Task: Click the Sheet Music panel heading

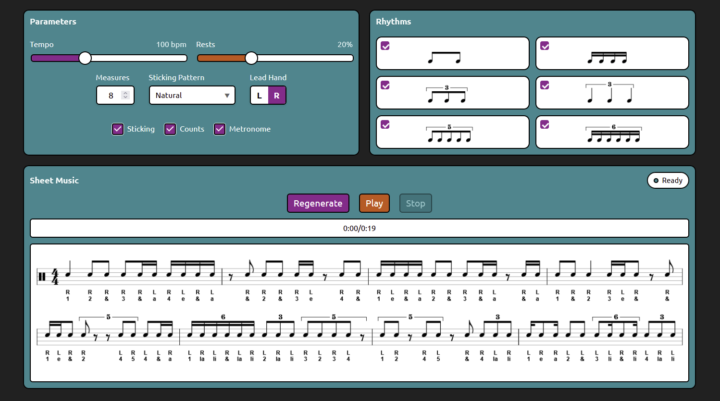Action: (54, 181)
